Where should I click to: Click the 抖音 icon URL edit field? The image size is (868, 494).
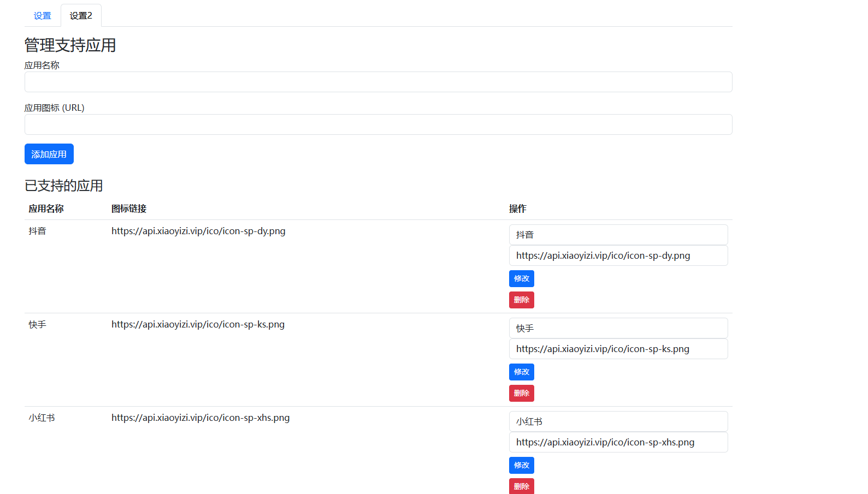618,255
